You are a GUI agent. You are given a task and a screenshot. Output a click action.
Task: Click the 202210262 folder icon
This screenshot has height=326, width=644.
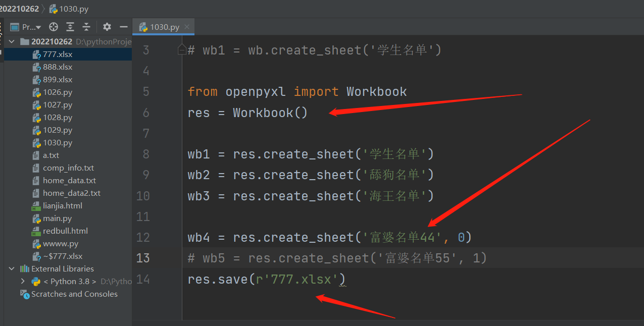24,41
